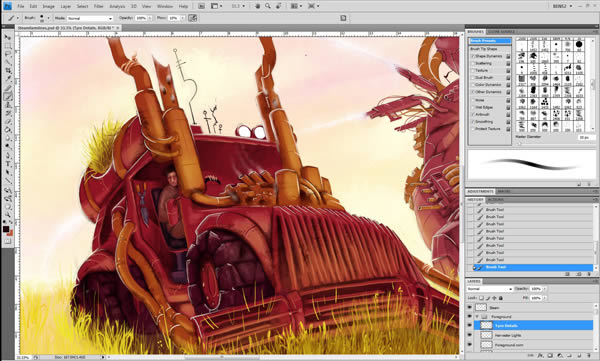Viewport: 600px width, 361px height.
Task: Enable the Scattering checkbox
Action: [473, 63]
